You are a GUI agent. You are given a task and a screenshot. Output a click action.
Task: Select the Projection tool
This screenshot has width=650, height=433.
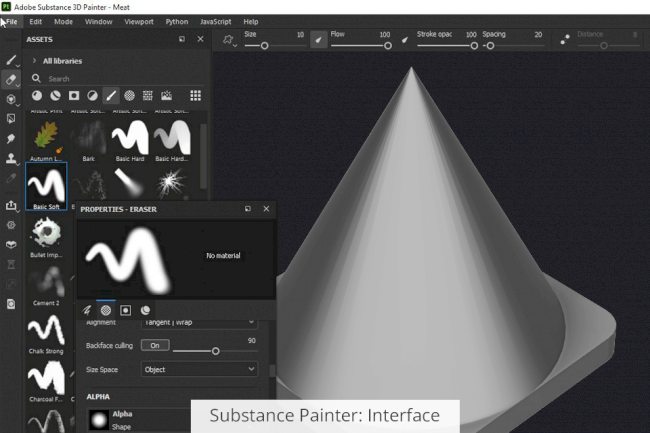(11, 99)
